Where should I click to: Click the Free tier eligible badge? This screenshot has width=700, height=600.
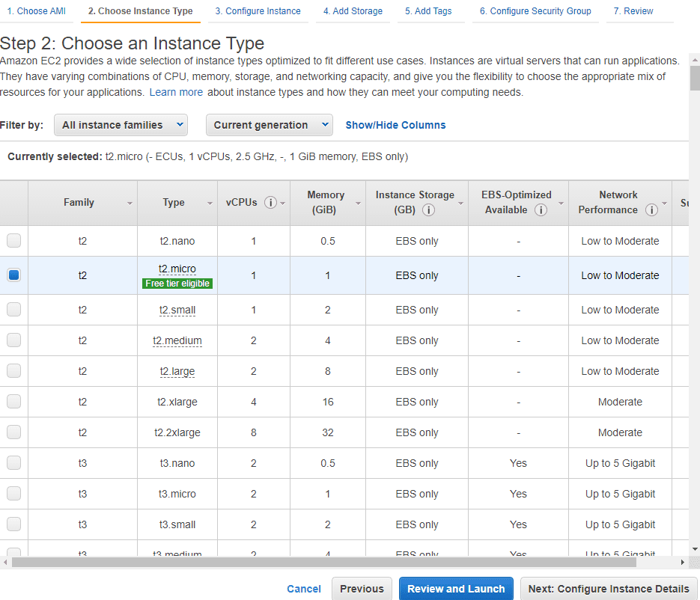click(x=177, y=284)
